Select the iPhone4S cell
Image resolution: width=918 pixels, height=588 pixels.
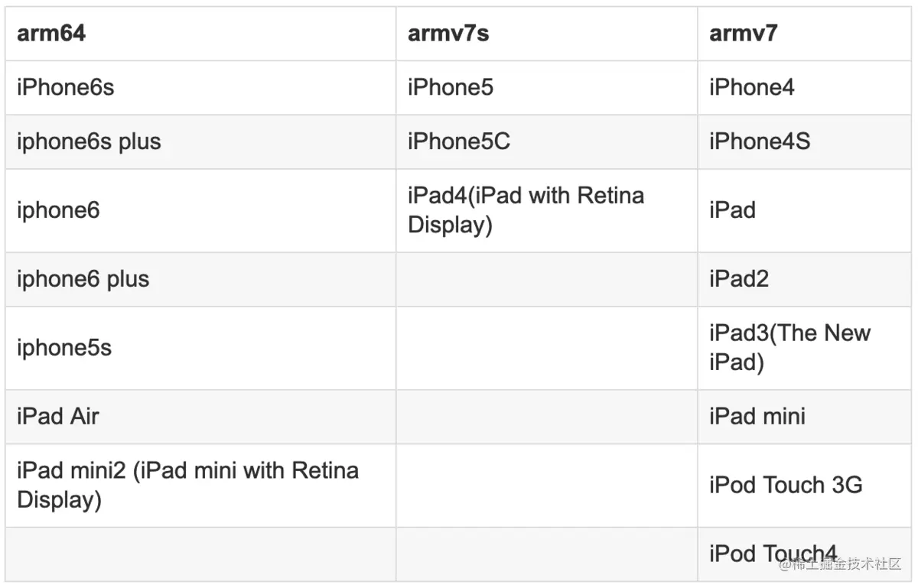760,141
